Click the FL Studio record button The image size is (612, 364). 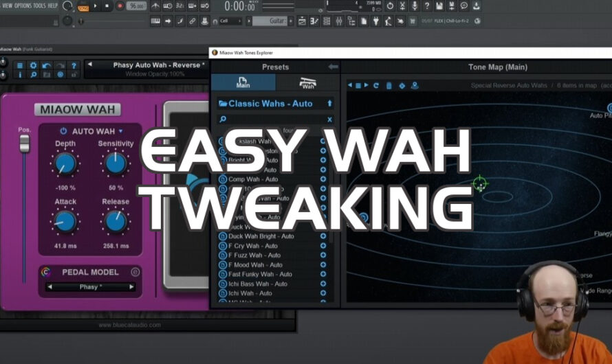click(120, 6)
